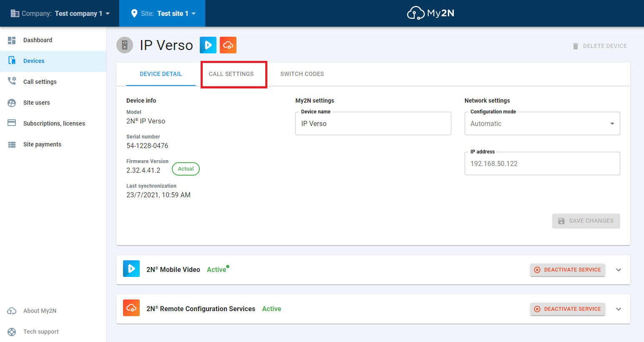Image resolution: width=644 pixels, height=342 pixels.
Task: Click the My2N cloud logo
Action: pos(430,13)
